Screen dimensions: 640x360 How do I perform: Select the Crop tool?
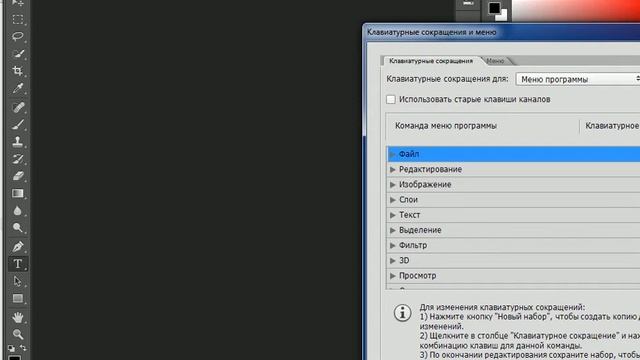tap(18, 71)
